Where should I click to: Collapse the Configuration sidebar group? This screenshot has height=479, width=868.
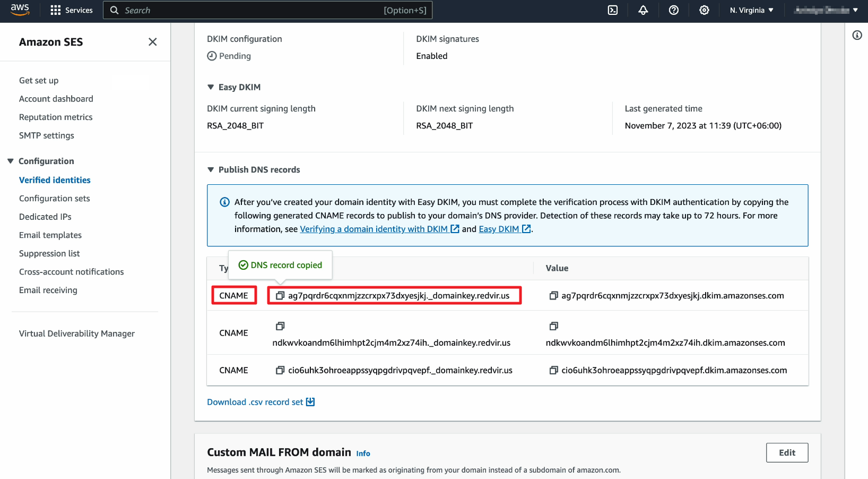click(11, 161)
